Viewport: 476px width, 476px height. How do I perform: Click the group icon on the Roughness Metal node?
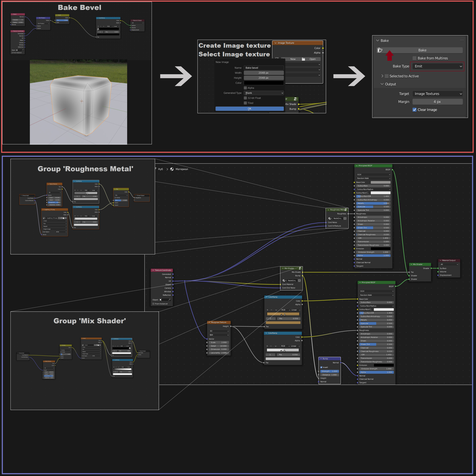pos(330,218)
